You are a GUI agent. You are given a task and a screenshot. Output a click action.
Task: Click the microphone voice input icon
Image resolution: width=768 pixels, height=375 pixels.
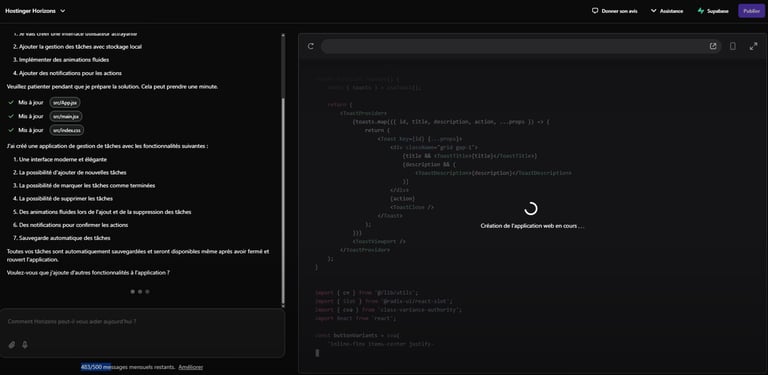(24, 345)
